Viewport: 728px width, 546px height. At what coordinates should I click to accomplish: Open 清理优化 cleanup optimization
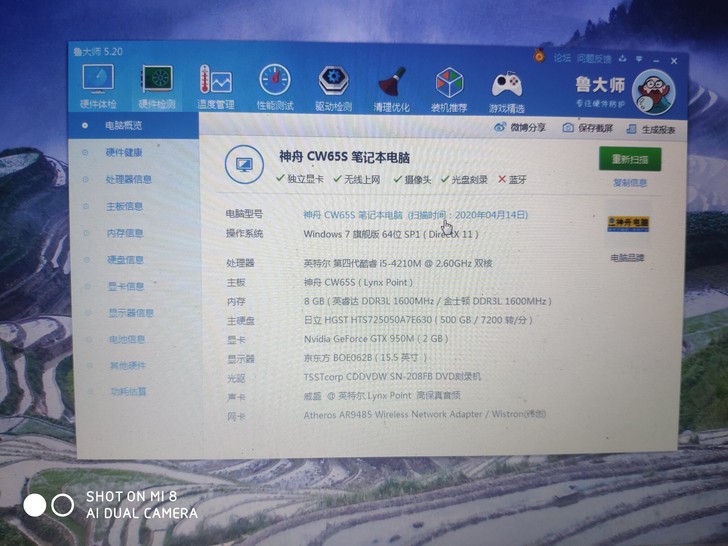pos(391,90)
